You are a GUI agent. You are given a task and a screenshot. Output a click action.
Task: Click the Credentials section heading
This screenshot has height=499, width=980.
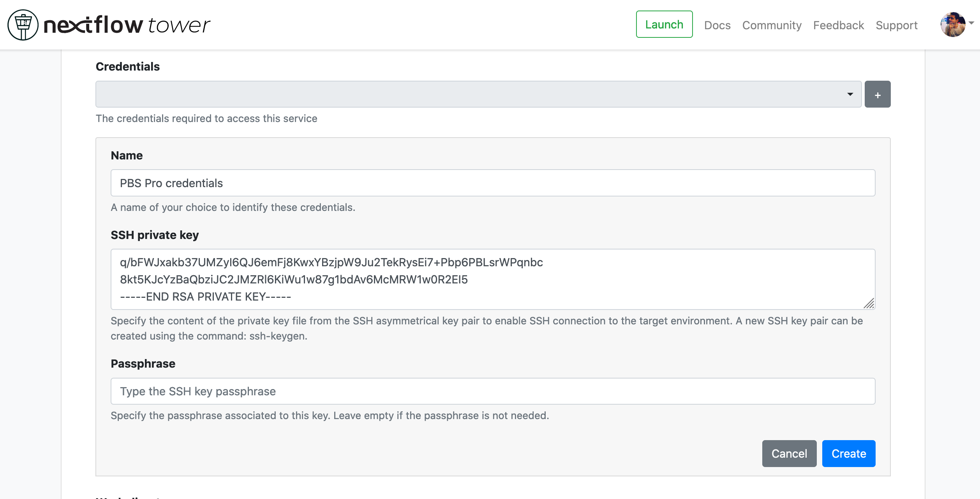pos(128,67)
